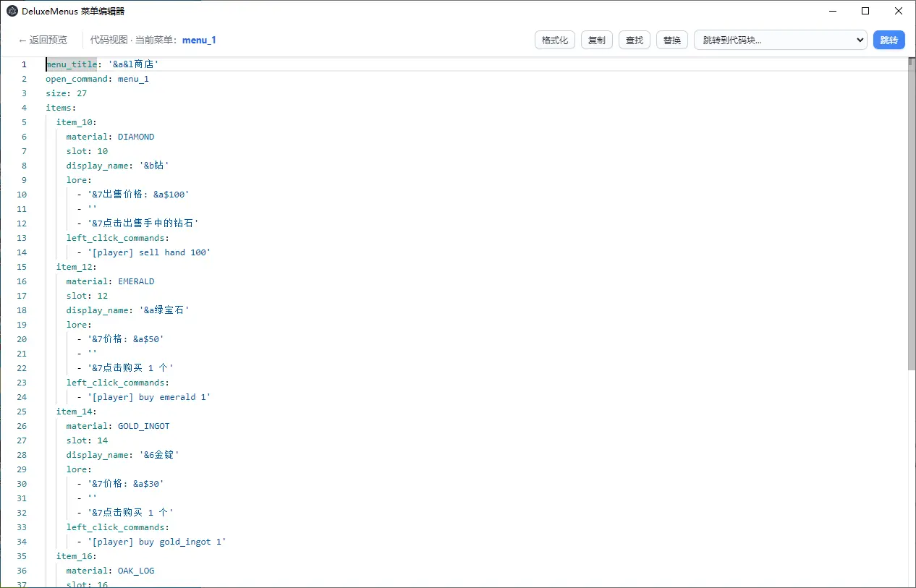
Task: Click the item_12: key line
Action: [x=77, y=267]
